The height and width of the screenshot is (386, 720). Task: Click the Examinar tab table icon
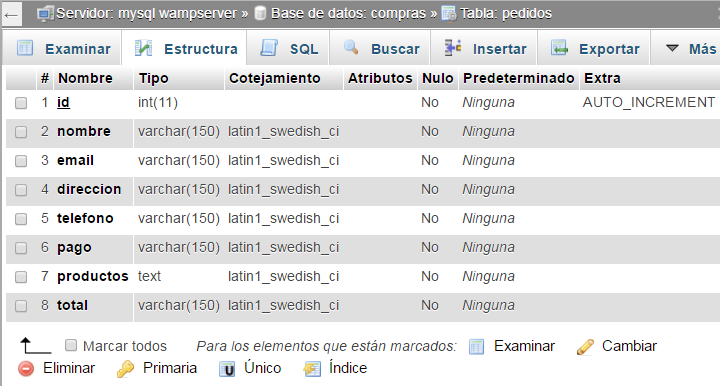point(25,48)
